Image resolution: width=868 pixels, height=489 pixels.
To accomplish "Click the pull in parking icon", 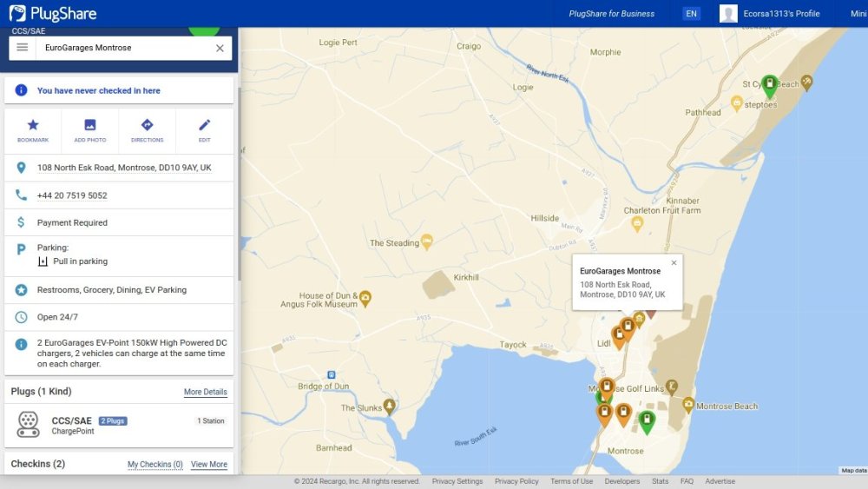I will [43, 261].
